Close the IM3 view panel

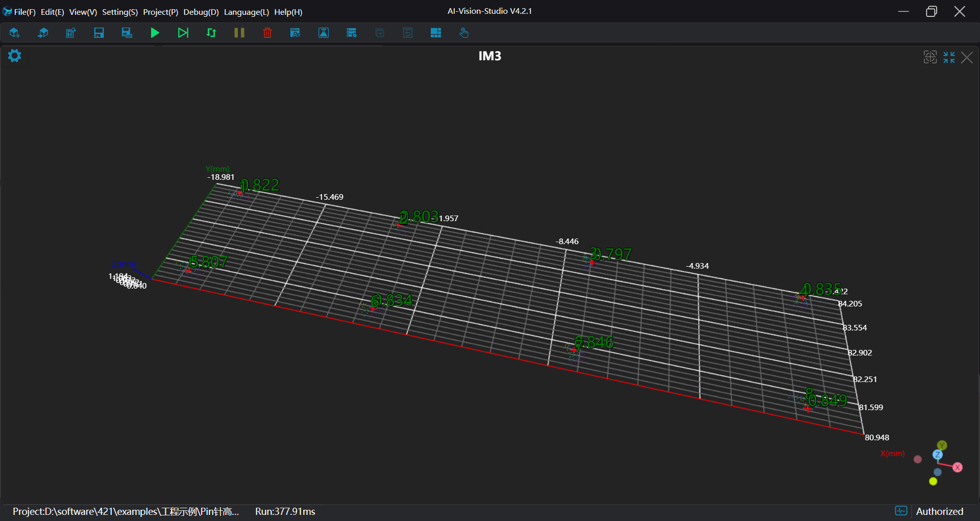click(x=967, y=57)
